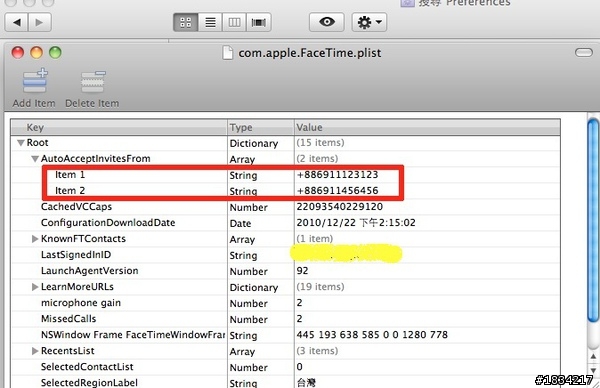600x388 pixels.
Task: Go forward in Finder window
Action: pos(39,23)
